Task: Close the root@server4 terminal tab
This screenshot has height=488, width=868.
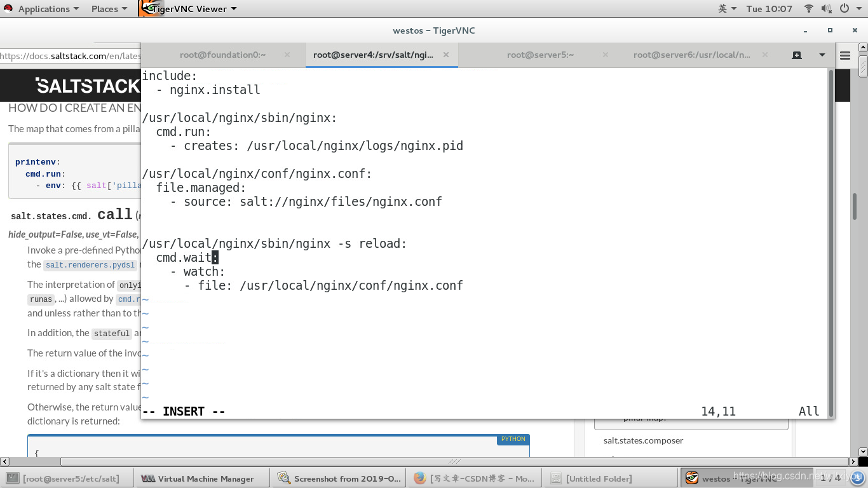Action: pos(446,55)
